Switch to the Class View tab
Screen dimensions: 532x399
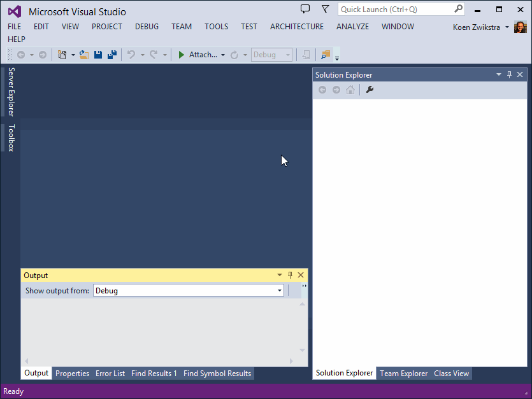[x=452, y=374]
